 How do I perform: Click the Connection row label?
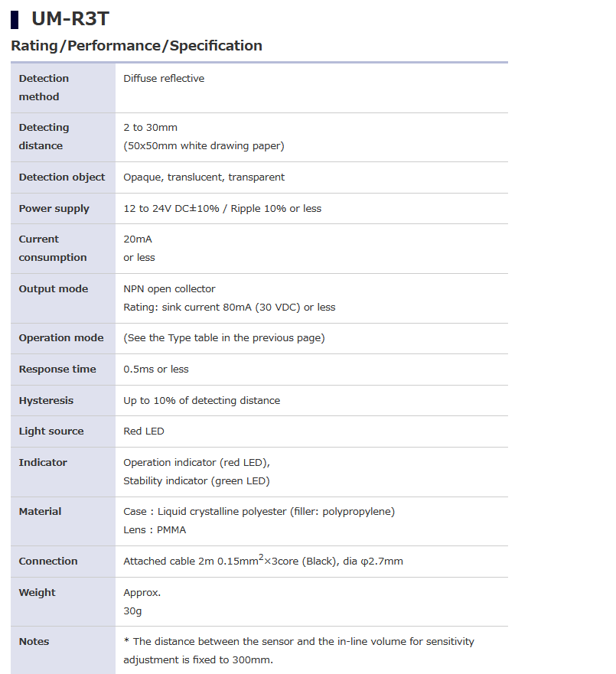[48, 561]
